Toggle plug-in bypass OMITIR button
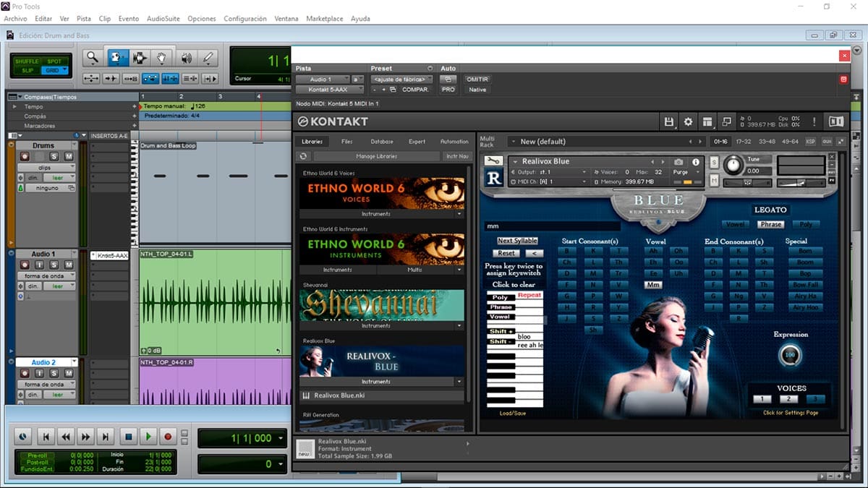The height and width of the screenshot is (488, 868). 477,80
